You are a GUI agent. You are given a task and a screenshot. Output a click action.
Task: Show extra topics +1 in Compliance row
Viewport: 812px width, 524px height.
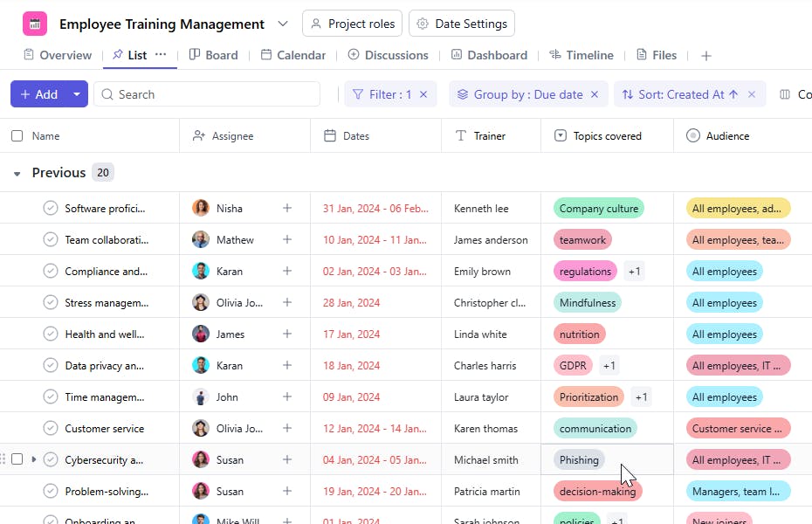tap(634, 272)
